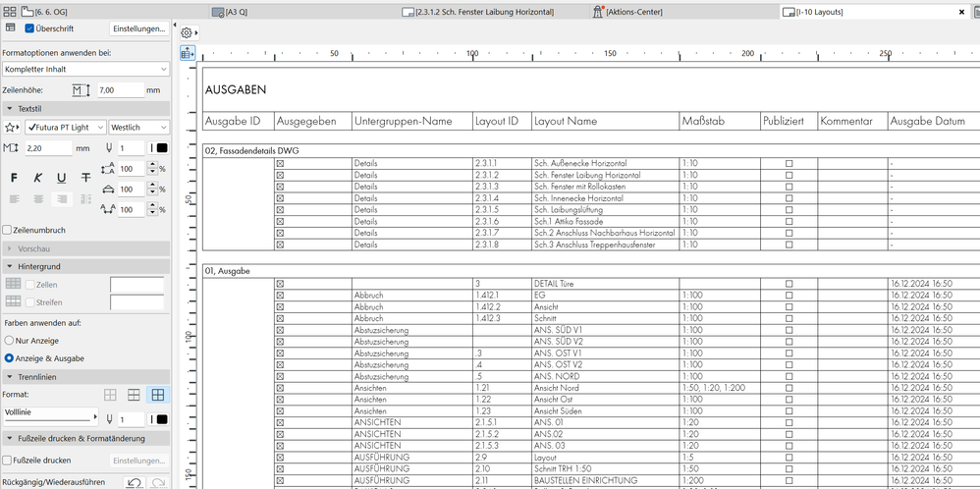
Task: Select no separator lines format icon
Action: (x=110, y=395)
